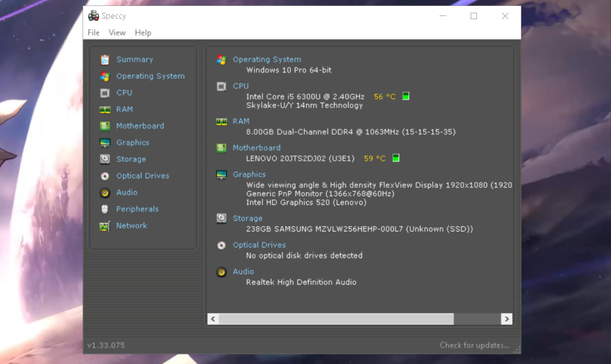Open Motherboard section from sidebar

pyautogui.click(x=140, y=126)
